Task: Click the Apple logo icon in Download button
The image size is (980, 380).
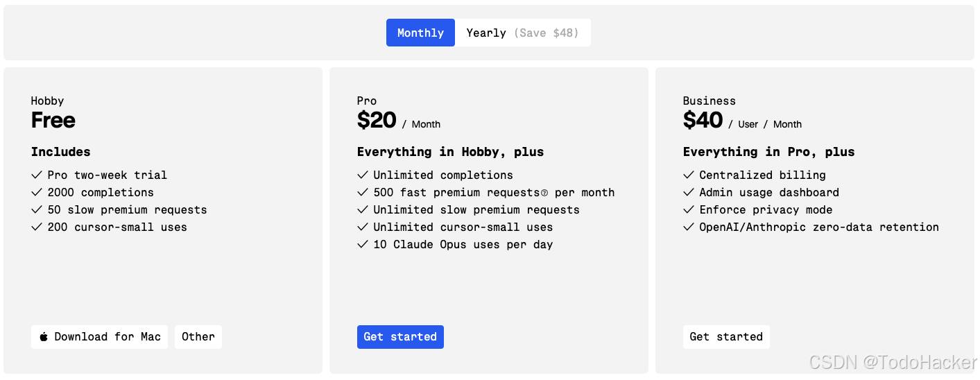Action: click(44, 337)
